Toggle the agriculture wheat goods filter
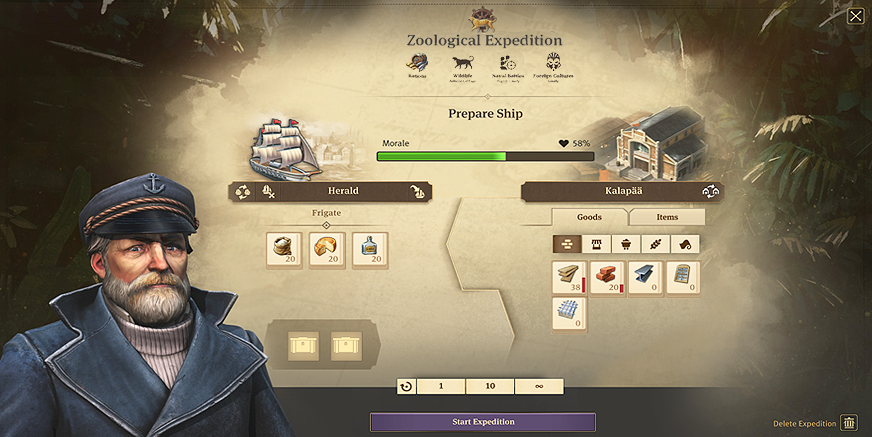The width and height of the screenshot is (872, 437). (x=656, y=244)
